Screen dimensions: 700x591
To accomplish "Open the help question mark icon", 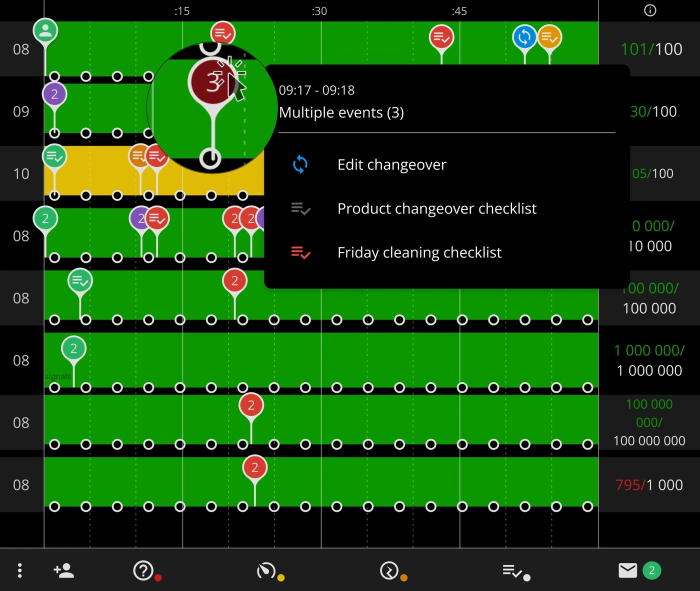I will pos(143,570).
